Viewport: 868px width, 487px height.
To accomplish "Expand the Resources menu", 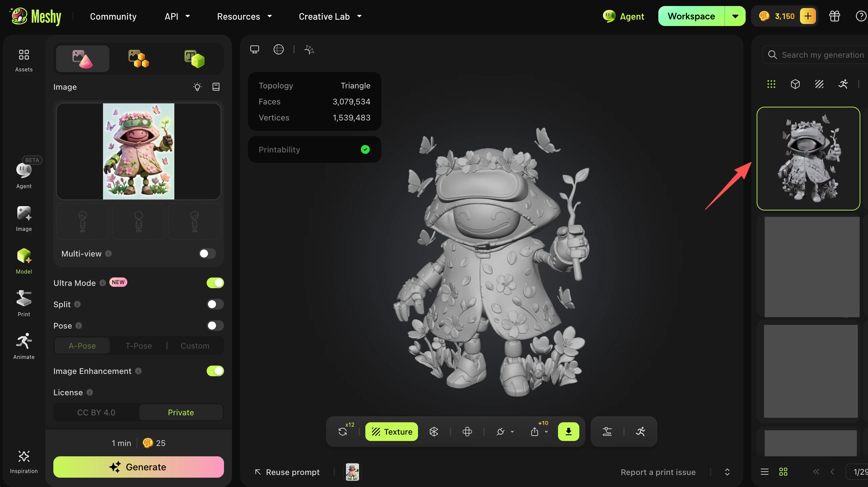I will tap(245, 16).
